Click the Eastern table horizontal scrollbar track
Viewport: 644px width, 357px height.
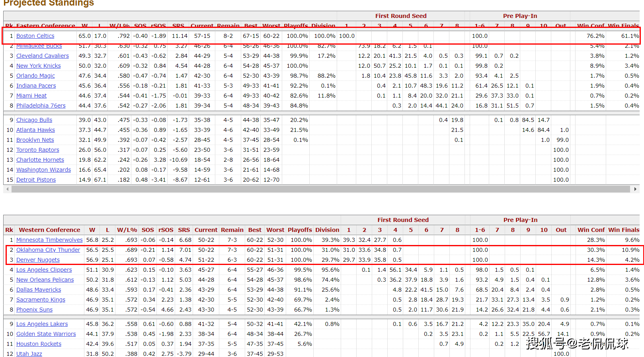pyautogui.click(x=321, y=189)
